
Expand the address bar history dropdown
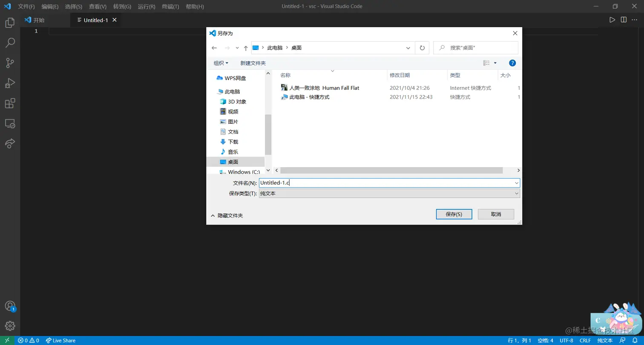click(408, 48)
